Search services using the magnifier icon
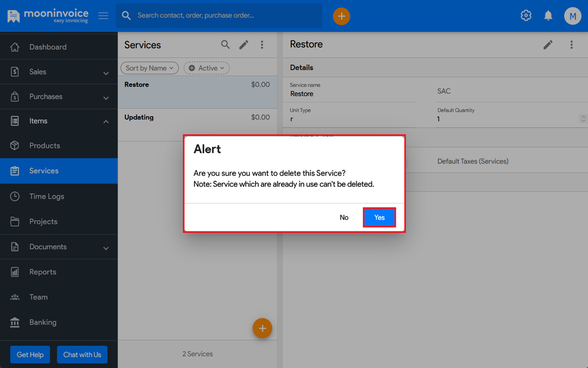 tap(225, 45)
